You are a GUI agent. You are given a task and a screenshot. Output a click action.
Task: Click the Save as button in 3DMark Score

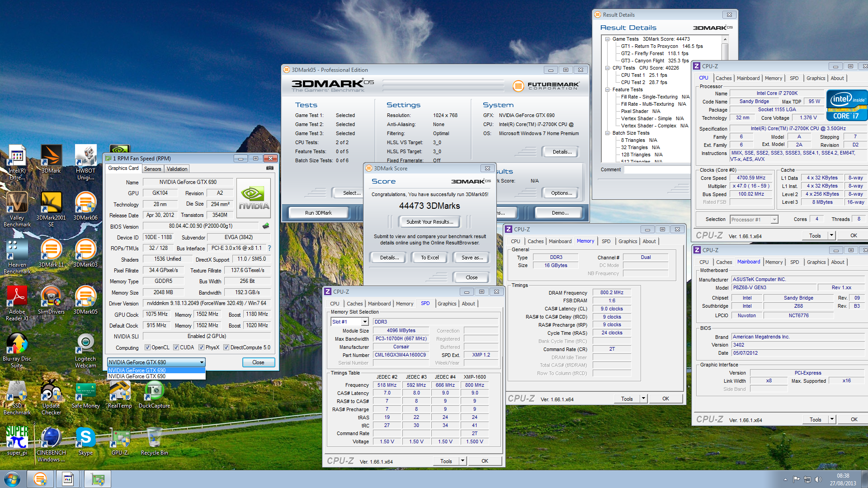472,258
